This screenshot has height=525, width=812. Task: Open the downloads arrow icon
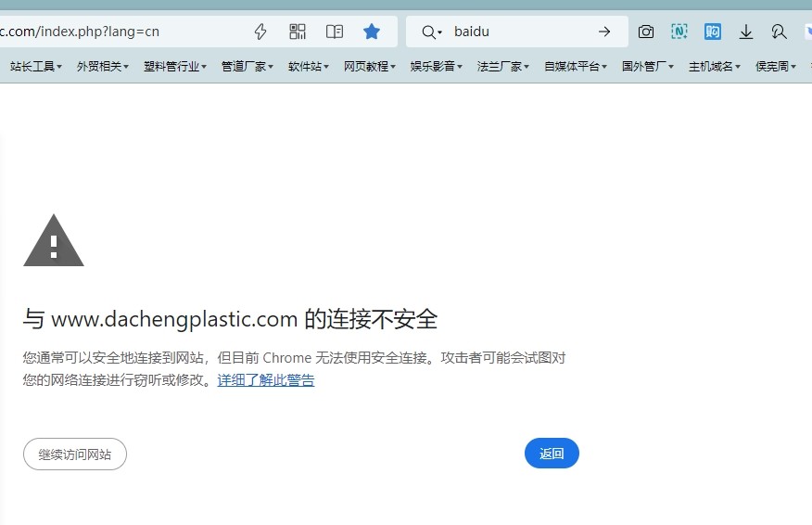click(746, 32)
